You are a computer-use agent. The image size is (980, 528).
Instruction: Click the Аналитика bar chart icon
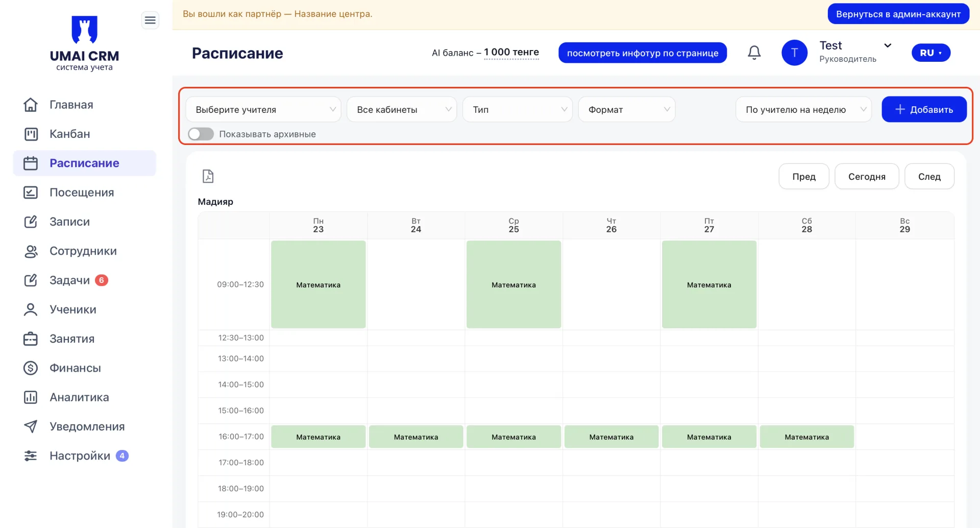click(x=31, y=397)
